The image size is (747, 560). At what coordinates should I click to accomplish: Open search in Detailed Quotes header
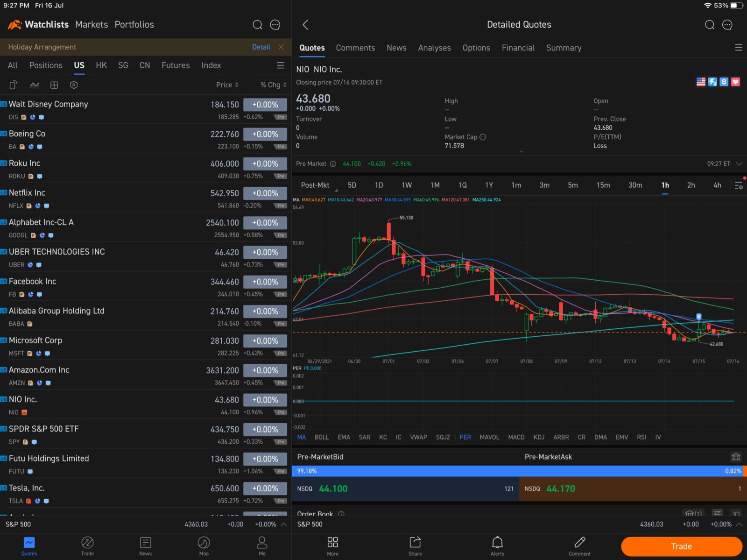(710, 25)
